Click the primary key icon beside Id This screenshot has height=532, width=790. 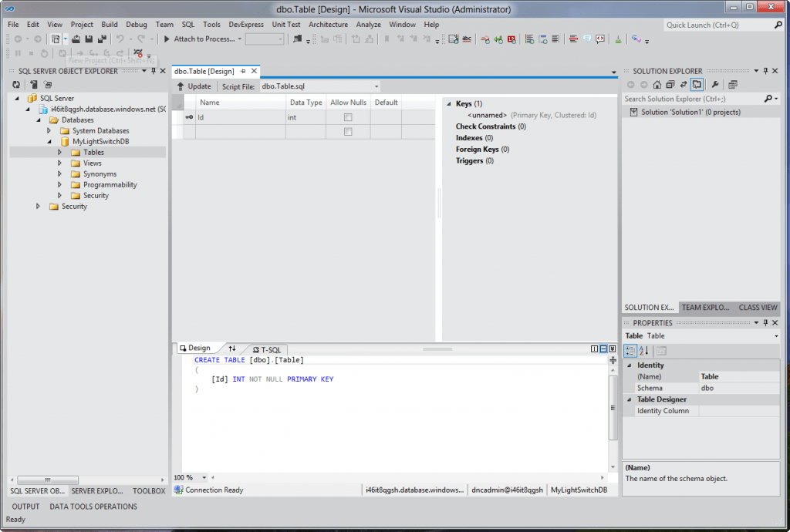tap(189, 117)
